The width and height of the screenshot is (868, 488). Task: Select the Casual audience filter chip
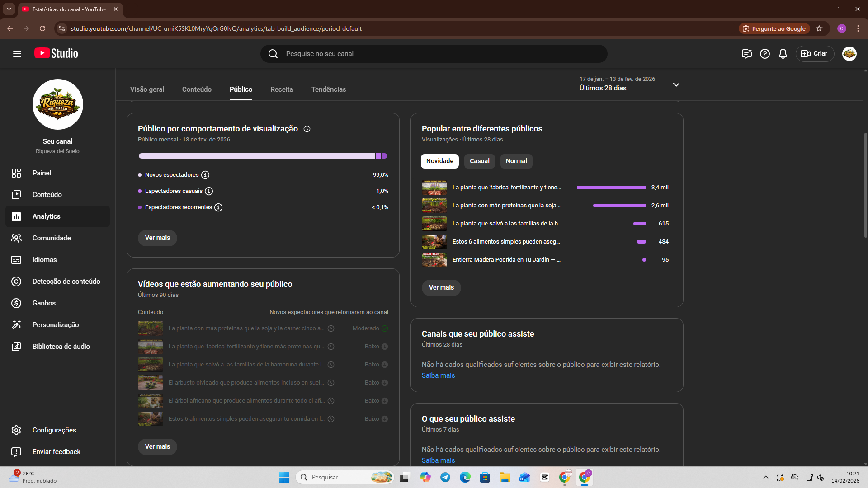[479, 161]
